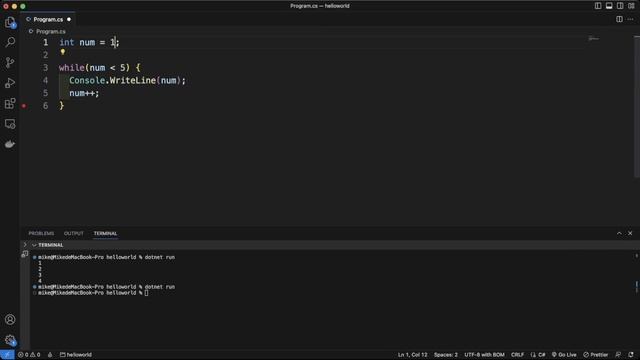Viewport: 640px width, 360px height.
Task: Click on 'int num = 1;' line
Action: 89,42
